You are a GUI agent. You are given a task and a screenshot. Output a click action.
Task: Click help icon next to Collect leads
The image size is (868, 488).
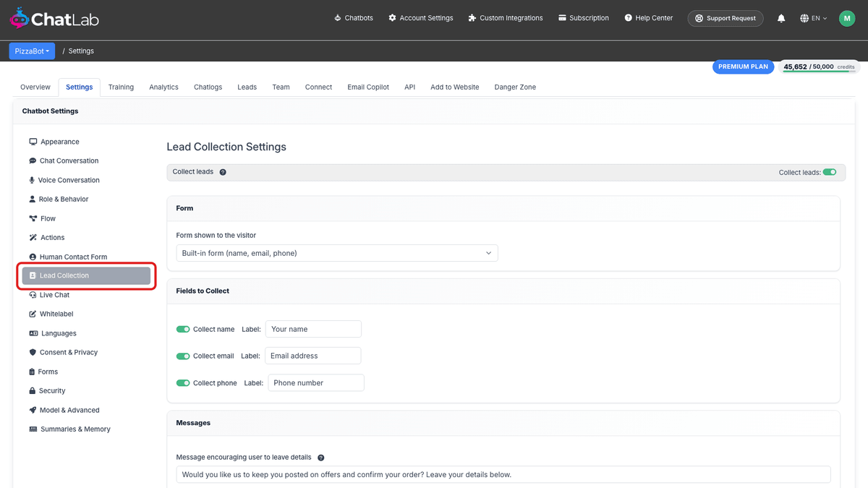point(223,172)
